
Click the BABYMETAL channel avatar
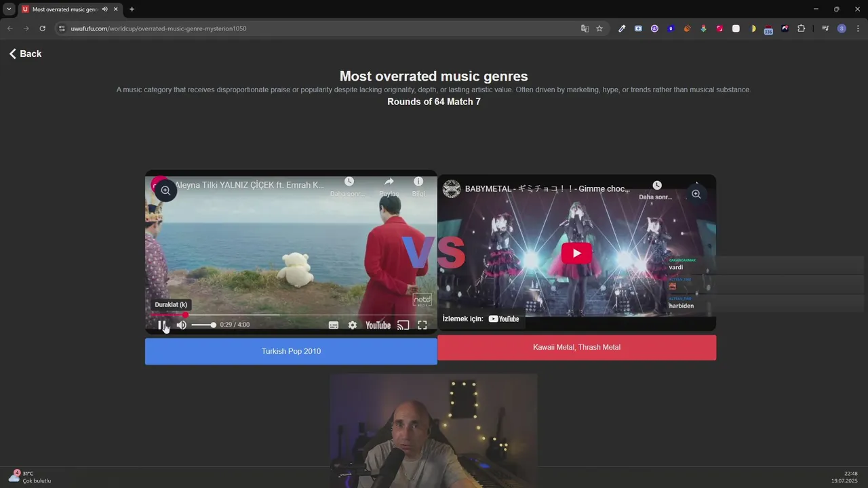point(452,189)
